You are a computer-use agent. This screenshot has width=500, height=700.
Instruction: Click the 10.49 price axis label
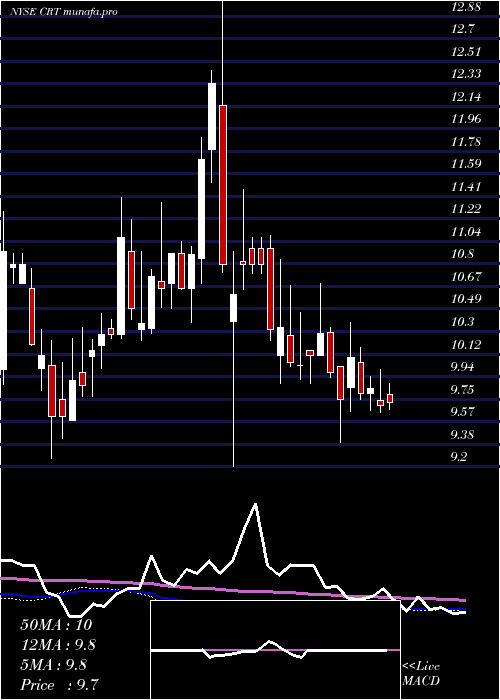click(466, 299)
